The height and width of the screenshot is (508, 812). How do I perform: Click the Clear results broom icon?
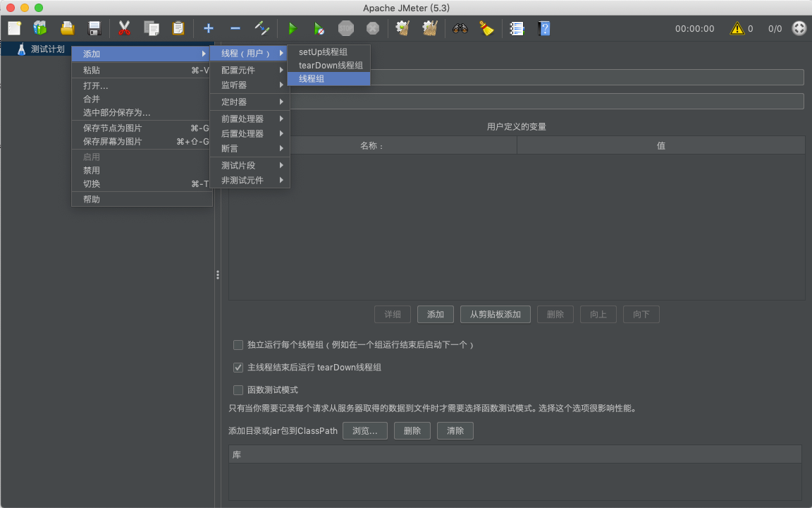(403, 28)
